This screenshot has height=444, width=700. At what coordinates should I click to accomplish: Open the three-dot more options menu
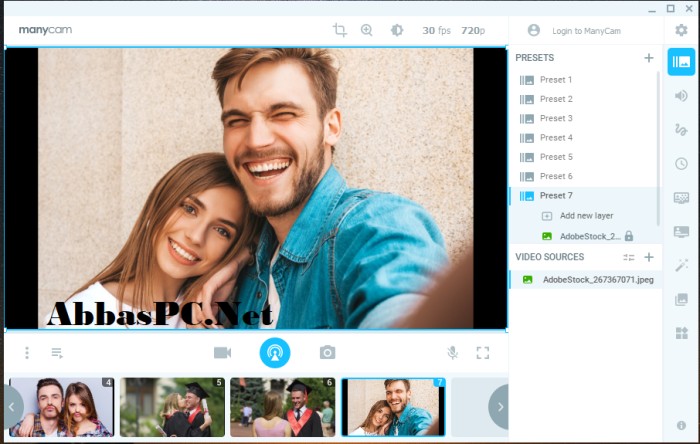[x=27, y=353]
